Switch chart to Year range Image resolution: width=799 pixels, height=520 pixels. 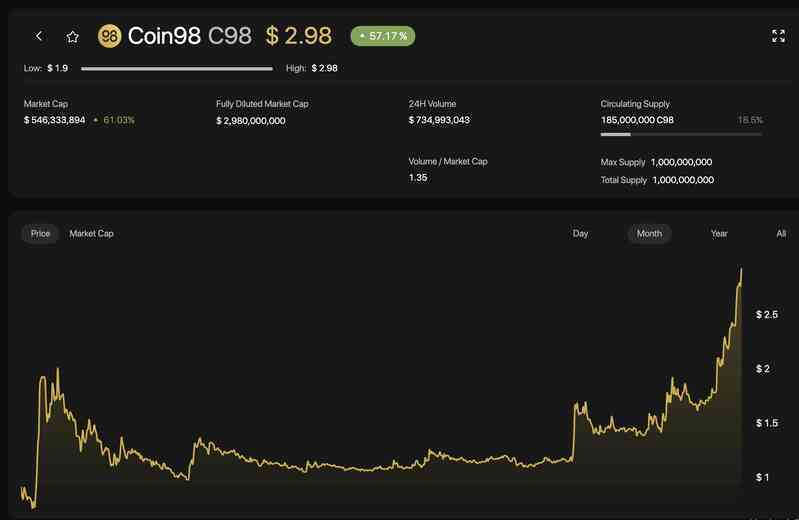tap(719, 233)
